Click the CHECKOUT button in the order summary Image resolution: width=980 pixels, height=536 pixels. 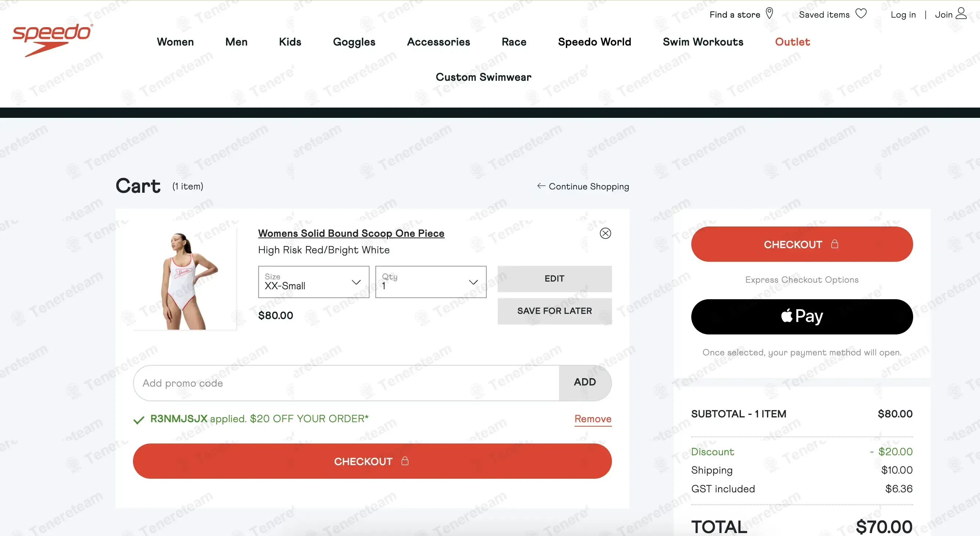(801, 244)
